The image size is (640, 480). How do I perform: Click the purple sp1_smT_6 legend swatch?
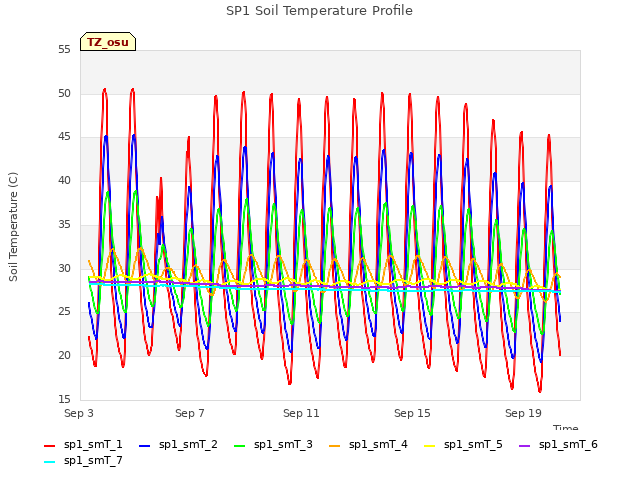click(x=524, y=446)
